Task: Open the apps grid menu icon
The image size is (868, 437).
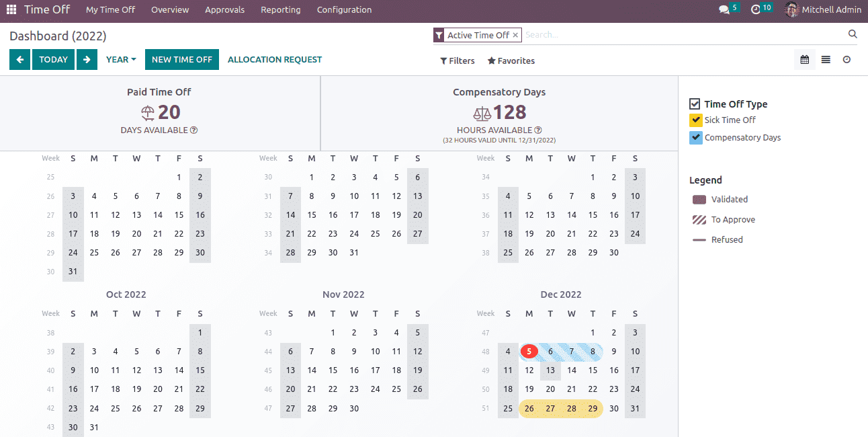Action: pyautogui.click(x=11, y=10)
